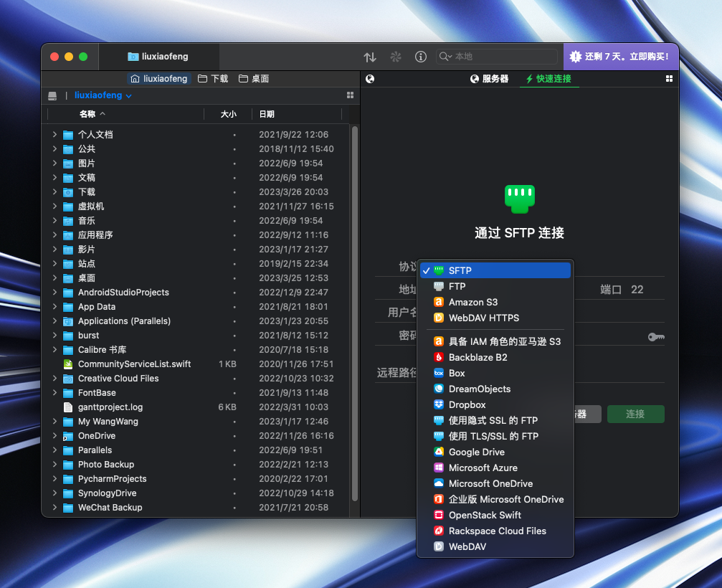Click the purple trial purchase banner
The image size is (722, 588).
(x=621, y=57)
